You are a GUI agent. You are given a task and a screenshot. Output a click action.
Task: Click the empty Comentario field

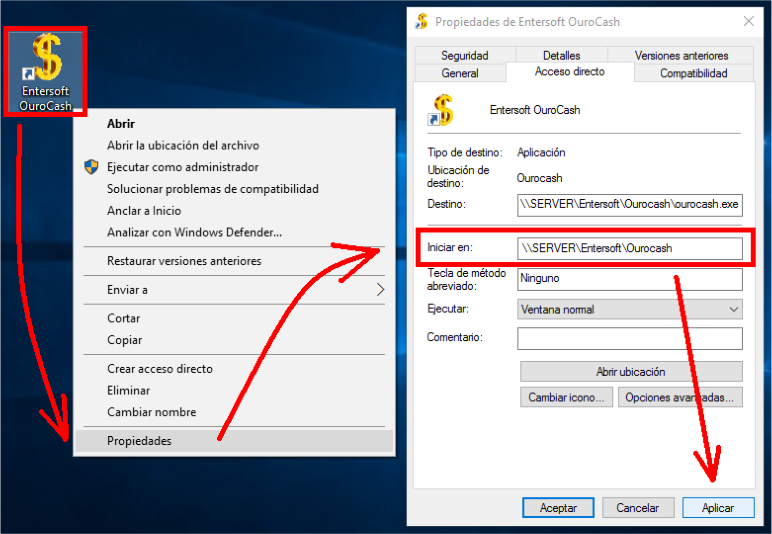point(630,339)
